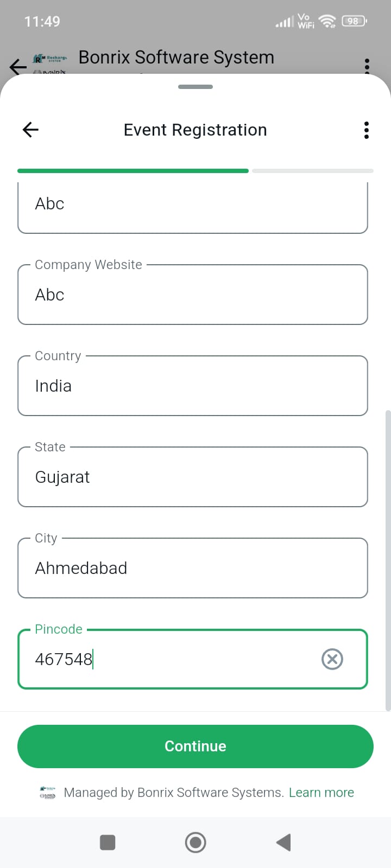Open the State field showing Gujarat
This screenshot has width=391, height=868.
coord(193,477)
